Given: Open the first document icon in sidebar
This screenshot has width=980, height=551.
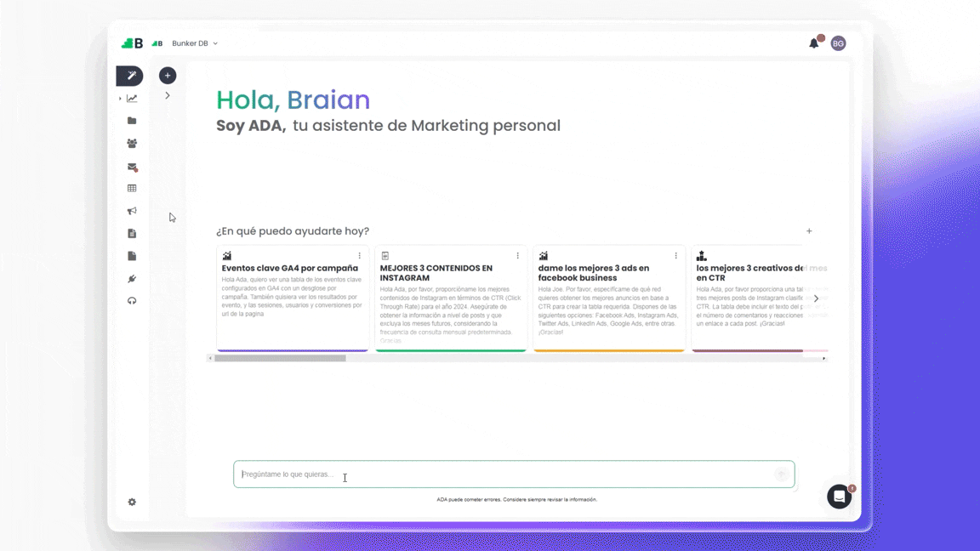Looking at the screenshot, I should tap(132, 233).
